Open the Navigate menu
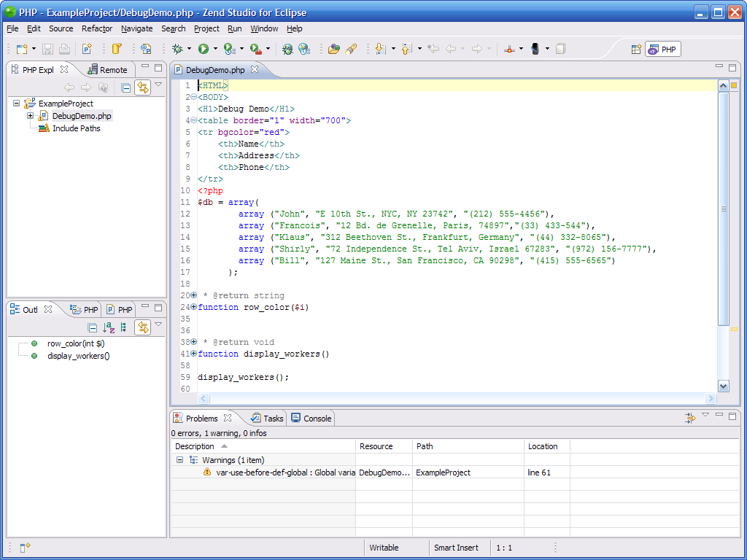The image size is (747, 560). pos(136,28)
